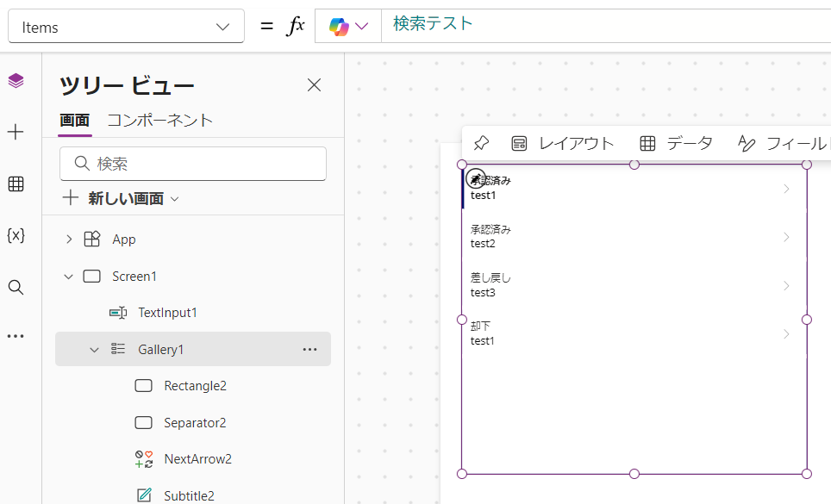Click the Subtitle2 label icon
Screen dimensions: 831x504
(144, 495)
